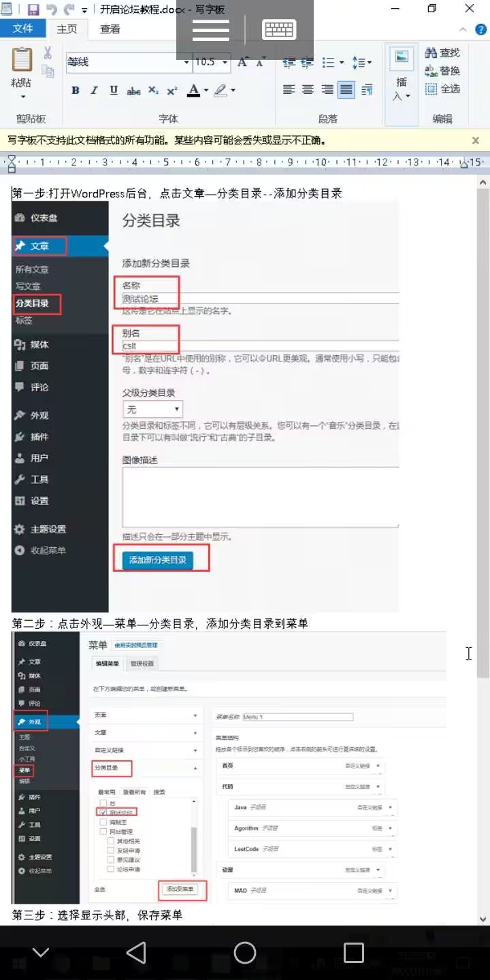490x980 pixels.
Task: Apply the font color A button
Action: [193, 91]
